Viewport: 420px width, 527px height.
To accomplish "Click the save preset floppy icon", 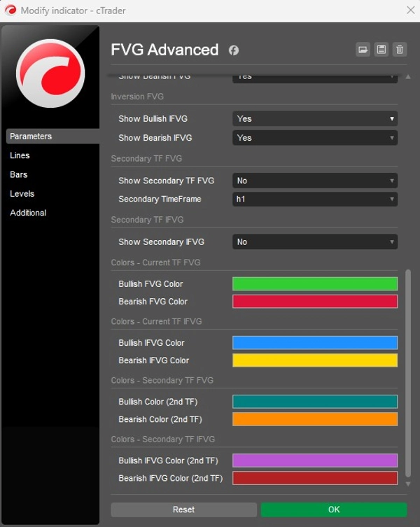I will tap(381, 50).
